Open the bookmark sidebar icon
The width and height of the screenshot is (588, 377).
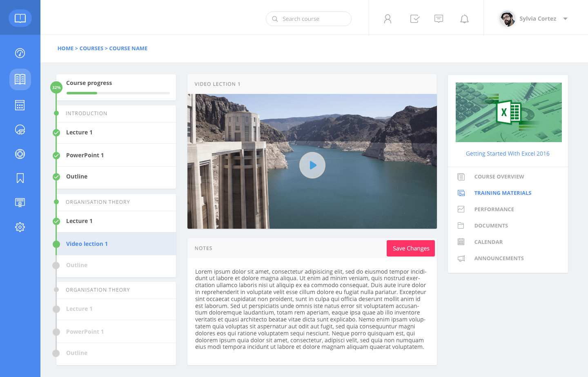point(20,178)
